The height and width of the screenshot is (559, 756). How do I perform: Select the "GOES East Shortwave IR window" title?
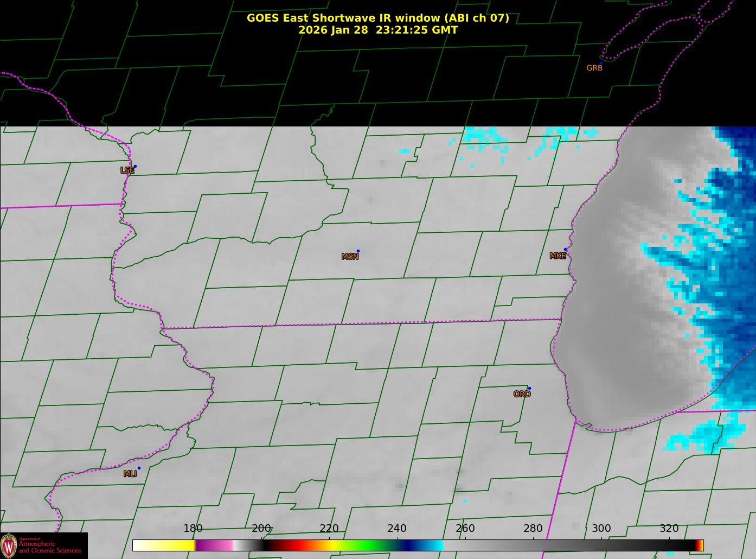pyautogui.click(x=377, y=18)
